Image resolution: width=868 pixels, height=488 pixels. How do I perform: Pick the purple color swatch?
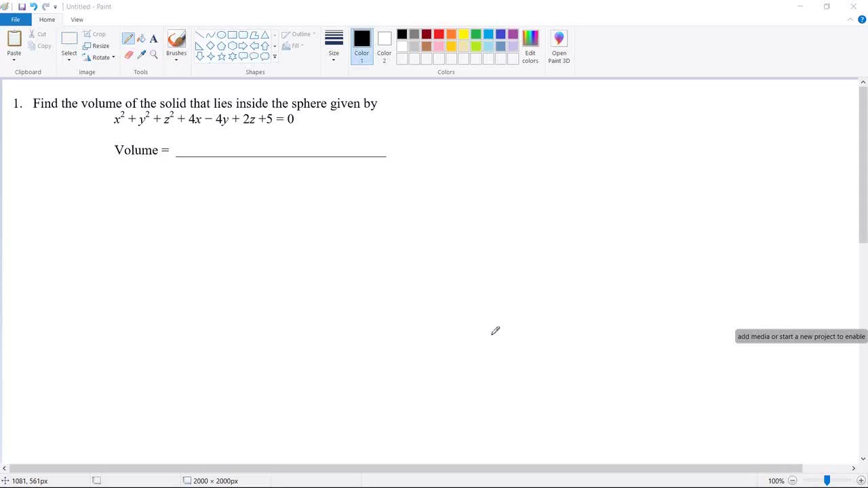click(x=513, y=34)
